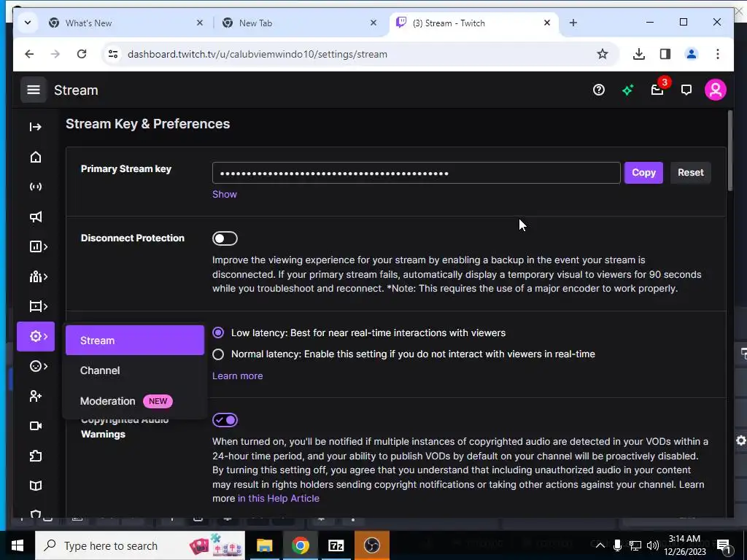This screenshot has height=560, width=747.
Task: Click Show under the stream key
Action: click(225, 194)
